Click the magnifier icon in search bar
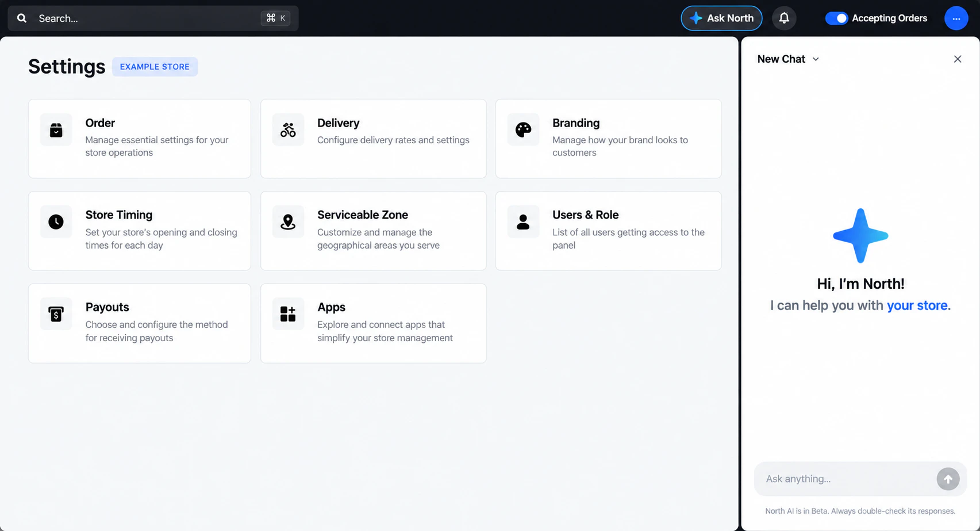Screen dimensions: 980x531 pyautogui.click(x=22, y=18)
